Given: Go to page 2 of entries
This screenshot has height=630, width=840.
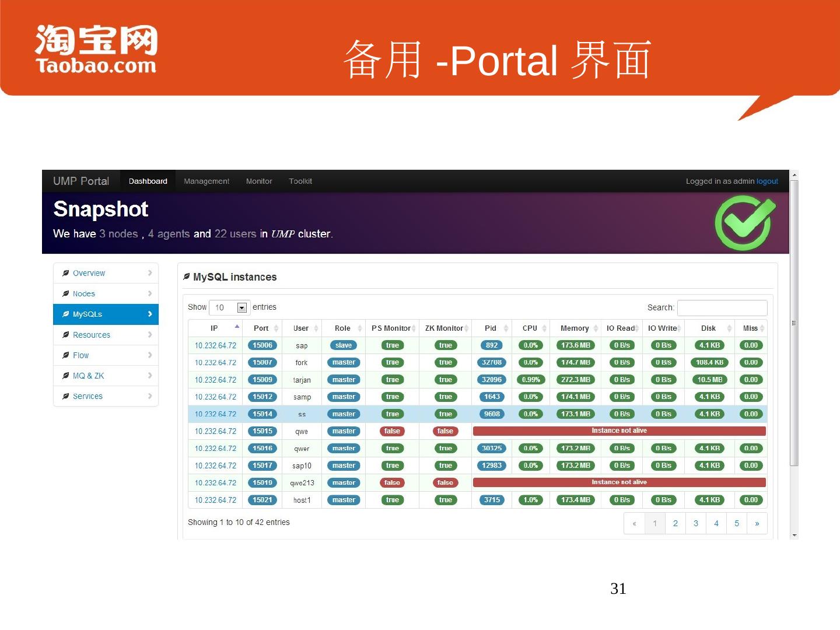Looking at the screenshot, I should (675, 523).
